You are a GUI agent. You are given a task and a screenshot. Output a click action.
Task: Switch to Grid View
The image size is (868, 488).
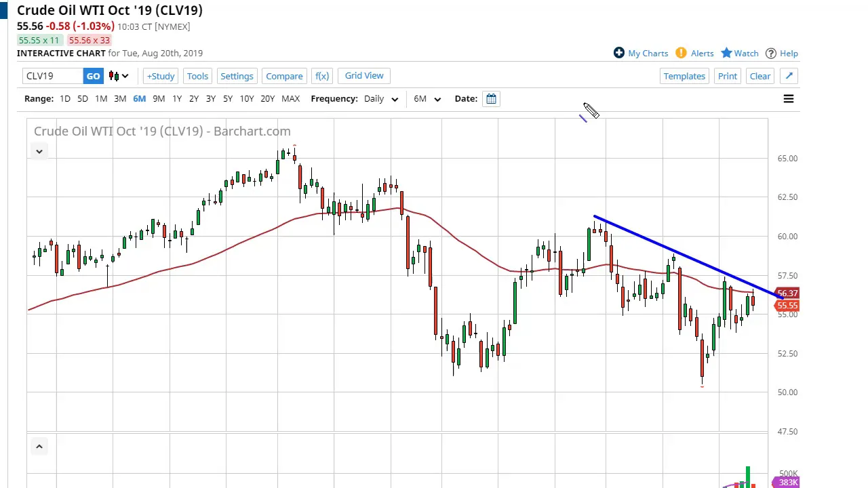coord(364,75)
